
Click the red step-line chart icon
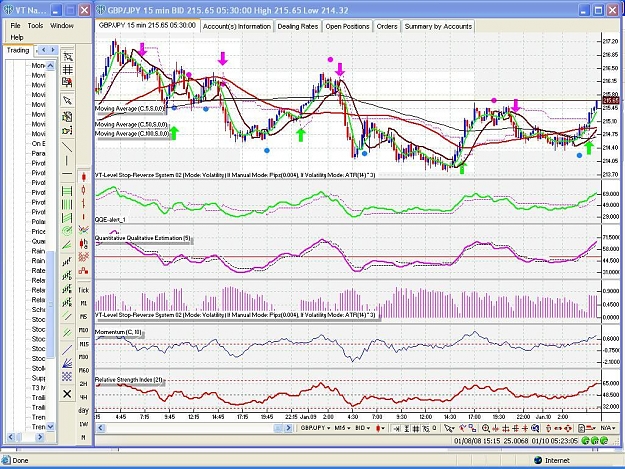84,271
